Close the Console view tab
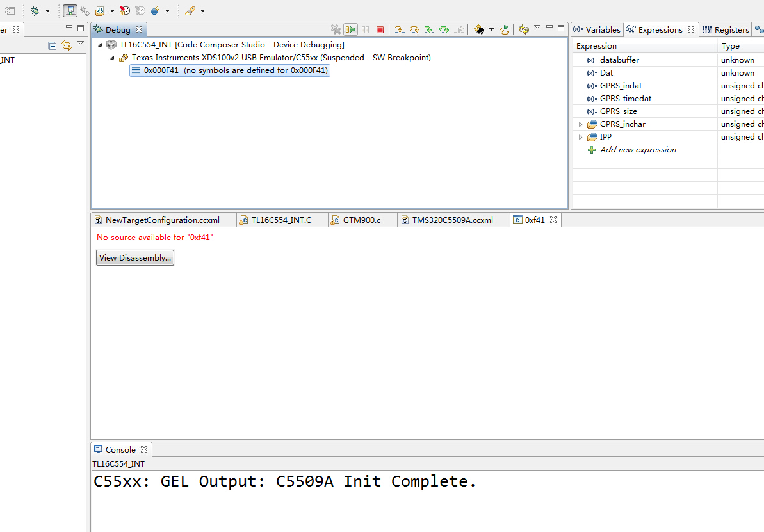The width and height of the screenshot is (764, 532). 143,449
